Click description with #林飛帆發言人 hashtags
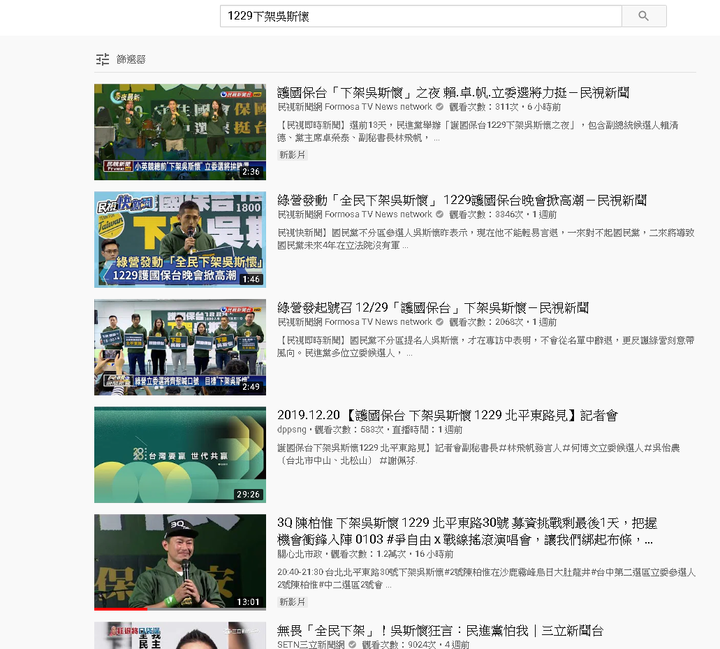This screenshot has height=649, width=720. point(478,454)
